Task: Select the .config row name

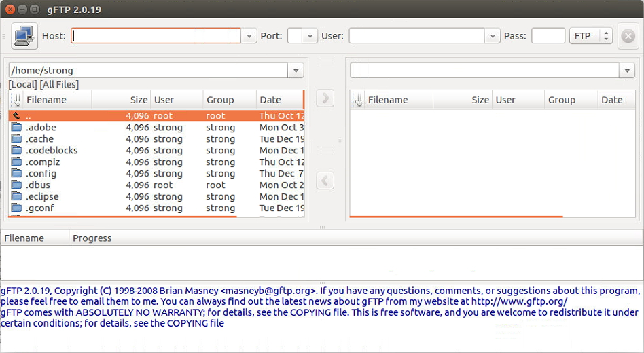Action: pyautogui.click(x=41, y=173)
